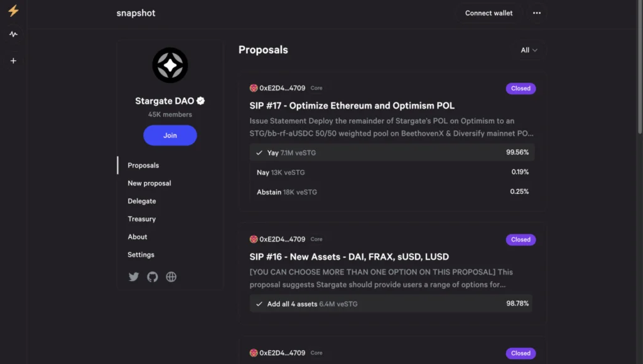Image resolution: width=643 pixels, height=364 pixels.
Task: Click the Connect wallet button
Action: pyautogui.click(x=489, y=13)
